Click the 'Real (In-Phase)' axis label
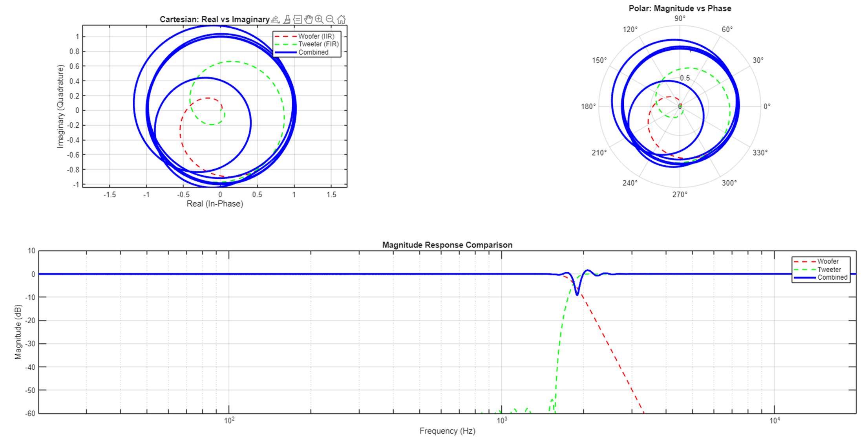Image resolution: width=868 pixels, height=438 pixels. point(215,203)
